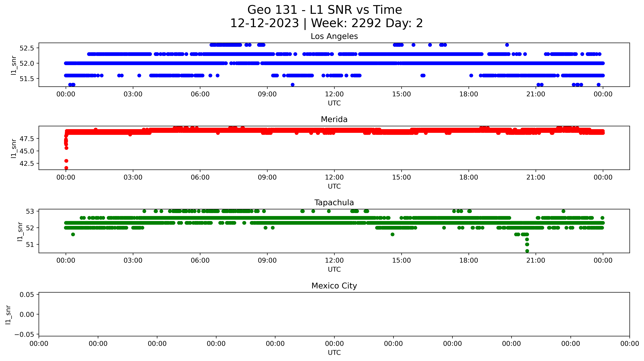Click the UTC label under Los Angeles plot
The height and width of the screenshot is (361, 644).
[334, 103]
